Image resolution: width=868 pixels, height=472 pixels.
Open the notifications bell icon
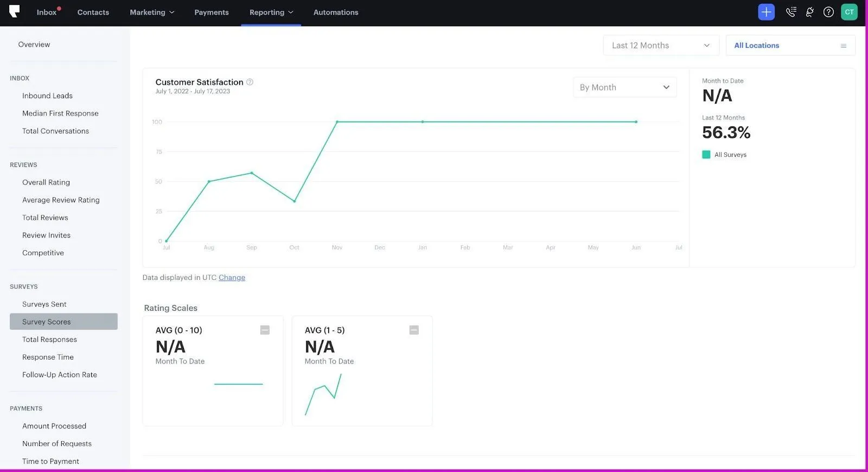810,12
